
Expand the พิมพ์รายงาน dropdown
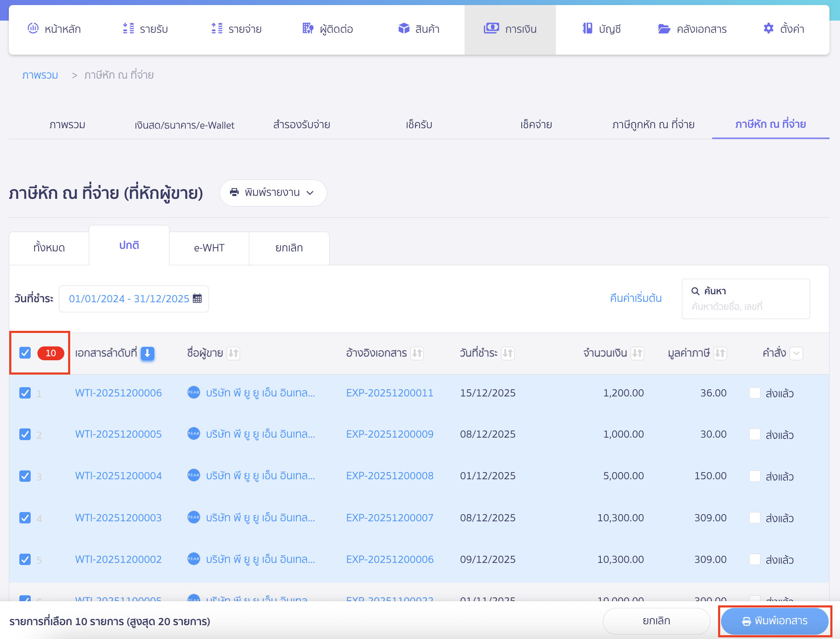[x=273, y=193]
